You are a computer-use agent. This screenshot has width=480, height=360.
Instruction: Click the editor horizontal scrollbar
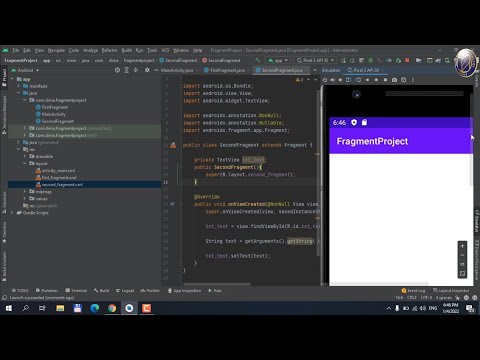[x=217, y=284]
